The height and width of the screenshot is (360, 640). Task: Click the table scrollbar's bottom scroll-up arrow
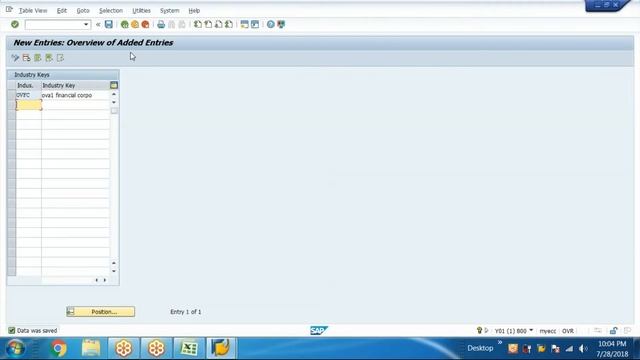pos(114,263)
